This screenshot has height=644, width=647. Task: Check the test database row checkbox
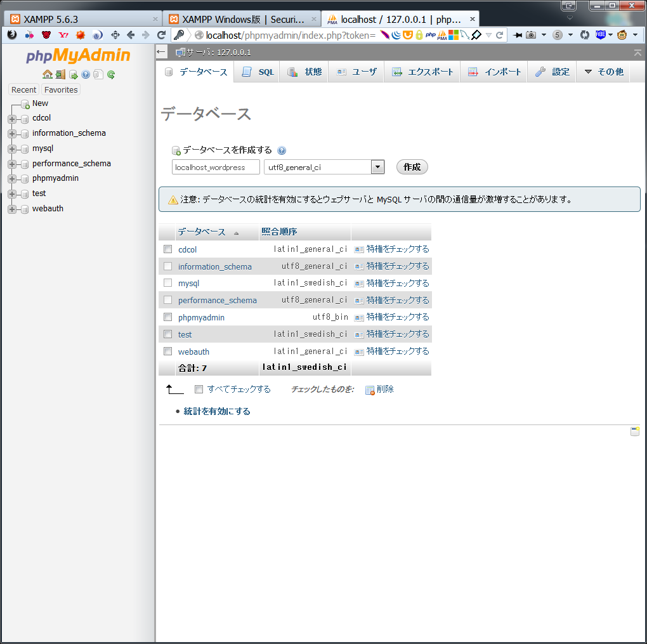point(168,334)
